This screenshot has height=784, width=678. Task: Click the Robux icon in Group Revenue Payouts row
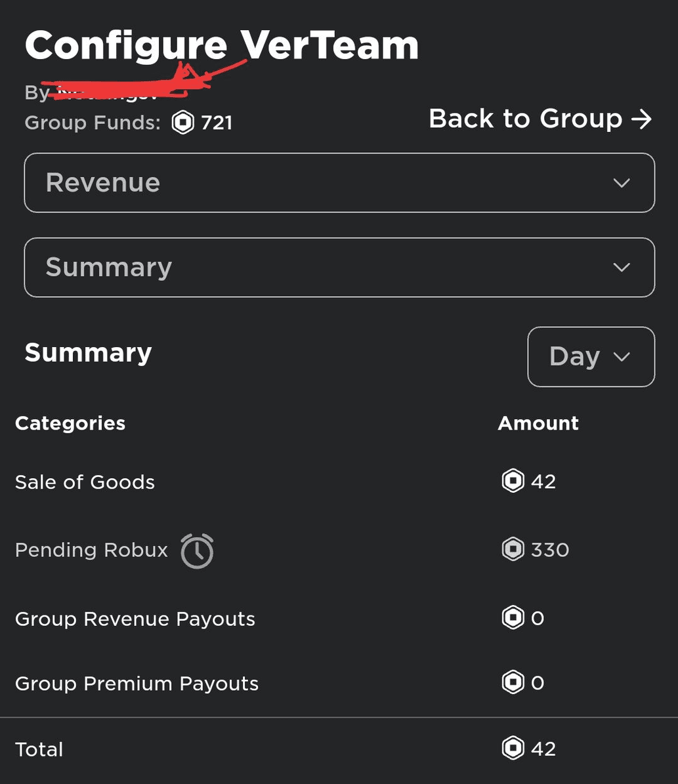[513, 617]
